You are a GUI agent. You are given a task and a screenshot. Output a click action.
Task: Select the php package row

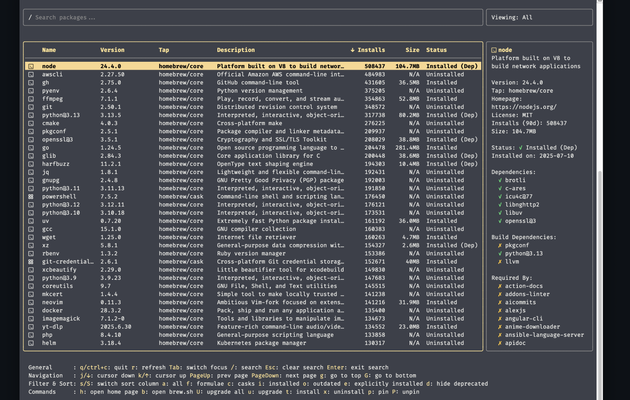253,335
